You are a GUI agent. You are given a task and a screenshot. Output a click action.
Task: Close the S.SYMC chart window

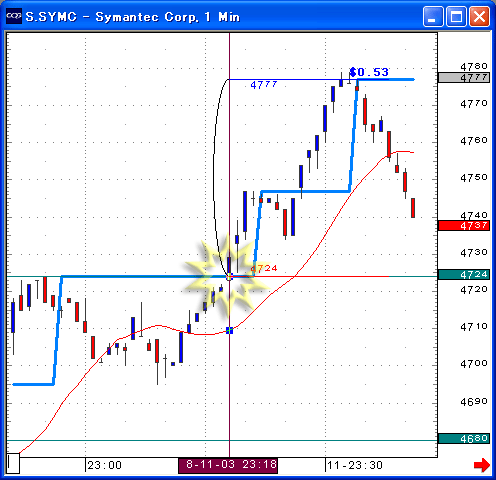pyautogui.click(x=479, y=16)
